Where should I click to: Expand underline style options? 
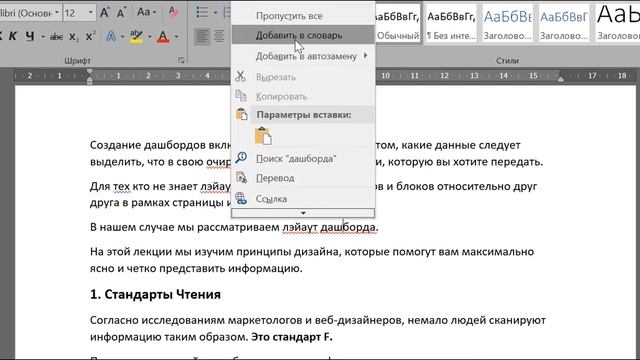pyautogui.click(x=42, y=37)
